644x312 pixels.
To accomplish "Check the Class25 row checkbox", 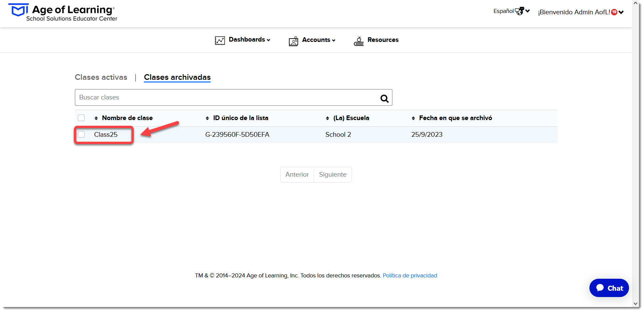I will (81, 134).
